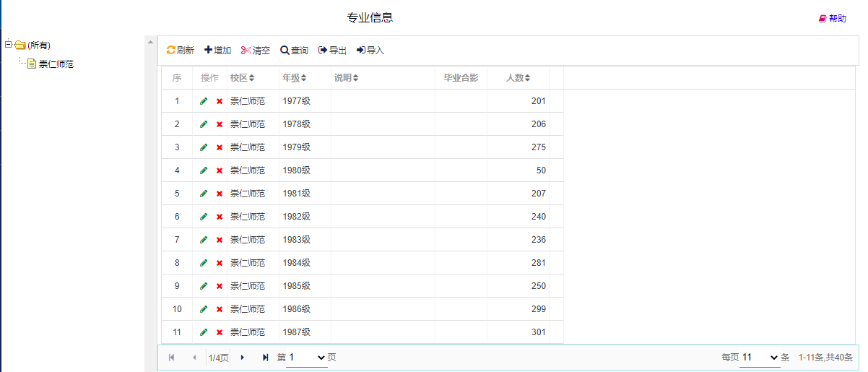Viewport: 868px width, 372px height.
Task: Click the 人数 value 275
Action: pos(538,147)
